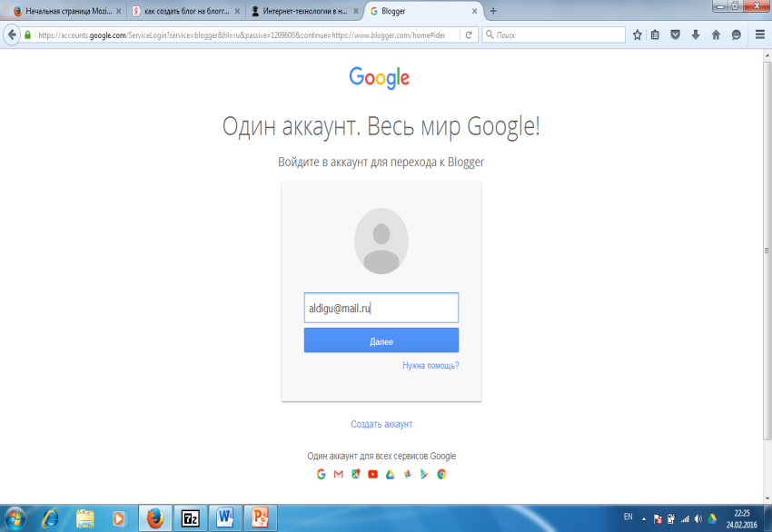Screen dimensions: 772x532
Task: Open the media player taskbar icon
Action: coord(119,518)
